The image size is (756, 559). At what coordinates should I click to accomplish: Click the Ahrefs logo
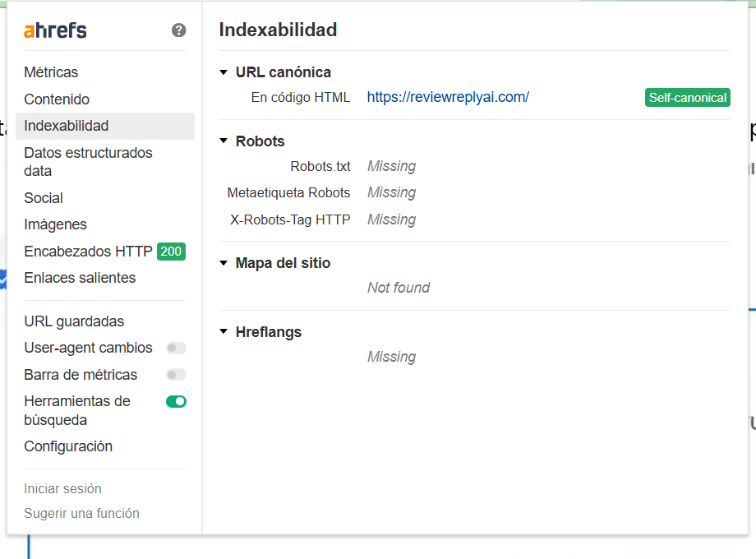coord(55,30)
